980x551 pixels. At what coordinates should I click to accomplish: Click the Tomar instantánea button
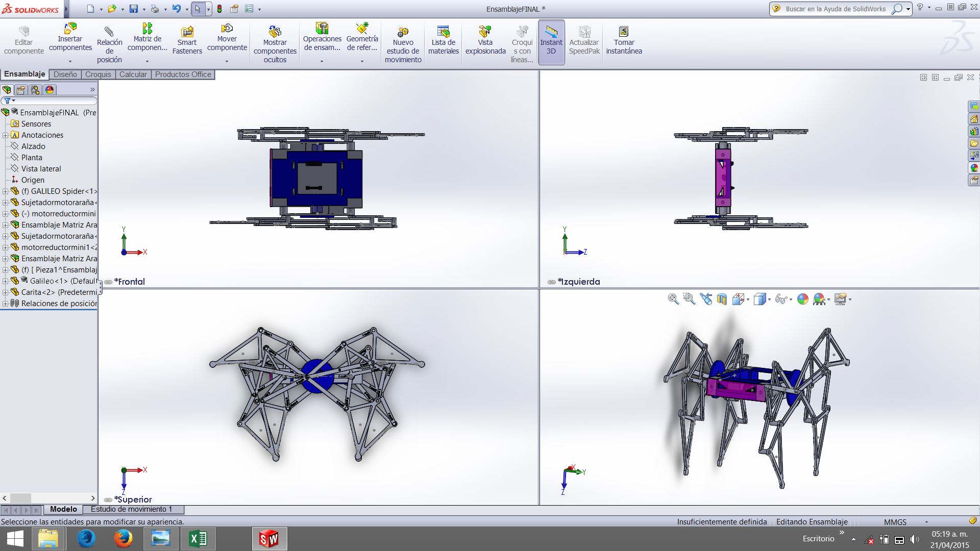click(624, 40)
